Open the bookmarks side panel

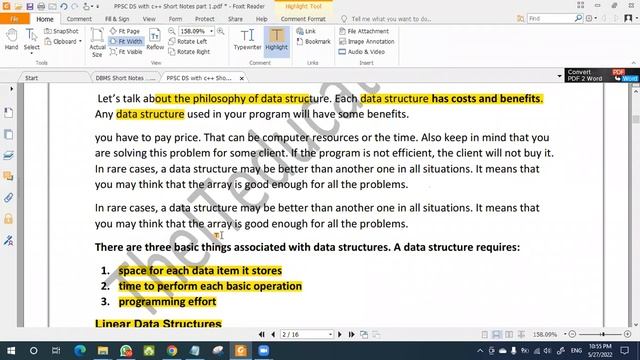point(8,113)
